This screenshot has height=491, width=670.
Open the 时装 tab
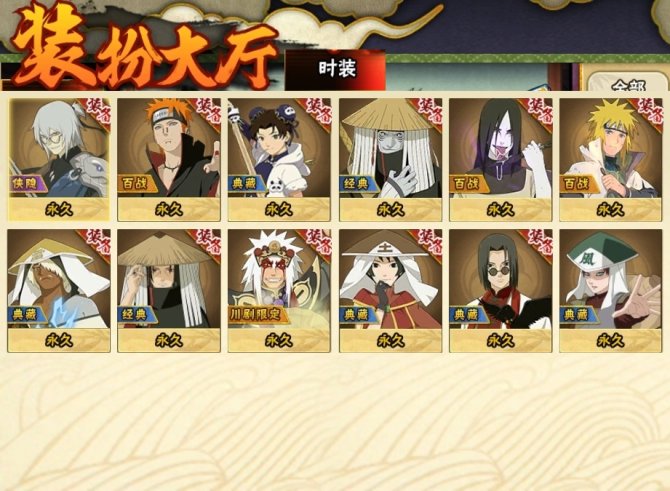(x=336, y=70)
